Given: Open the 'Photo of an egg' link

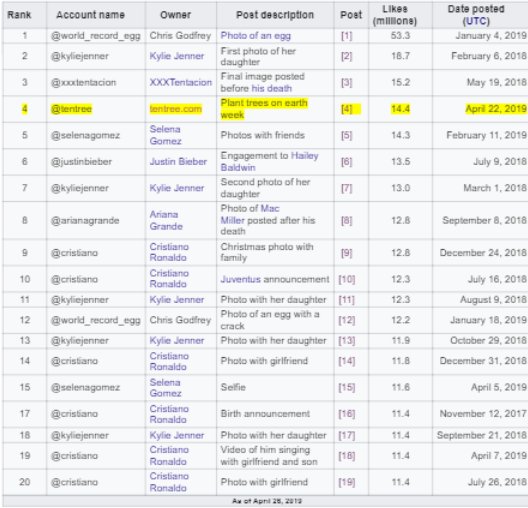Looking at the screenshot, I should coord(256,36).
